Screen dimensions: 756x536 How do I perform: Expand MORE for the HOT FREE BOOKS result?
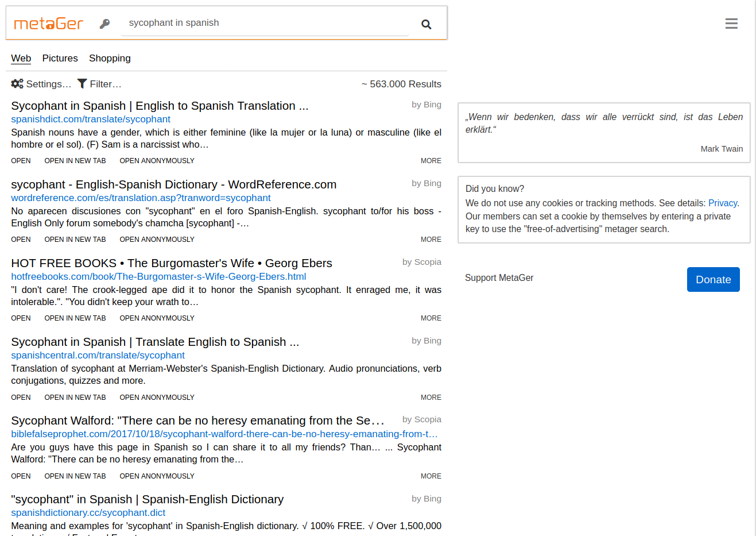pos(431,318)
